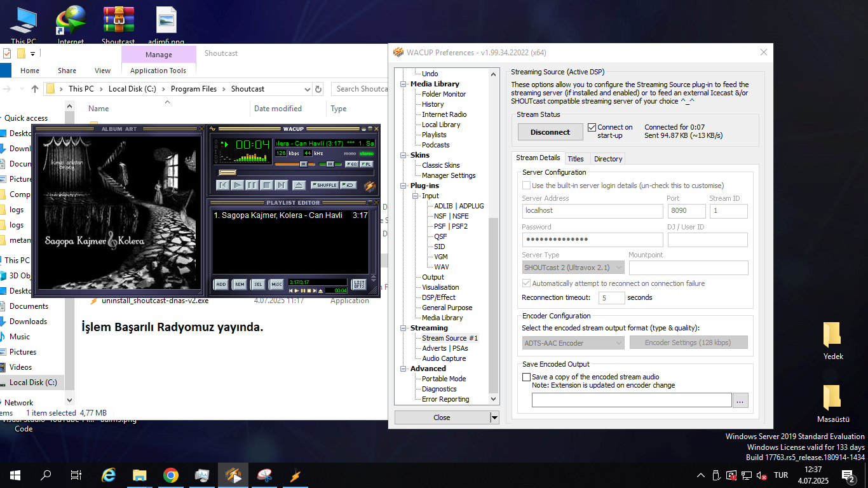
Task: Switch to the Titles tab
Action: pos(576,159)
